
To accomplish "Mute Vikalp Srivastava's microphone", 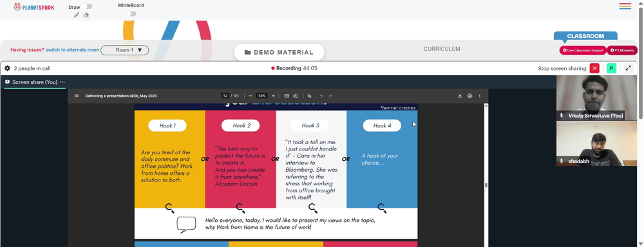I will pos(562,116).
